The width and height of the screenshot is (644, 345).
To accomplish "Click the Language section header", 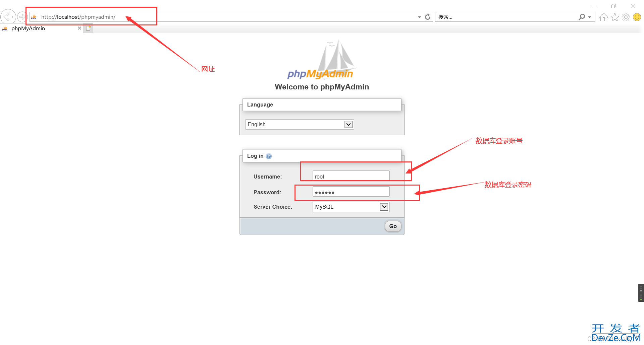I will (x=322, y=105).
